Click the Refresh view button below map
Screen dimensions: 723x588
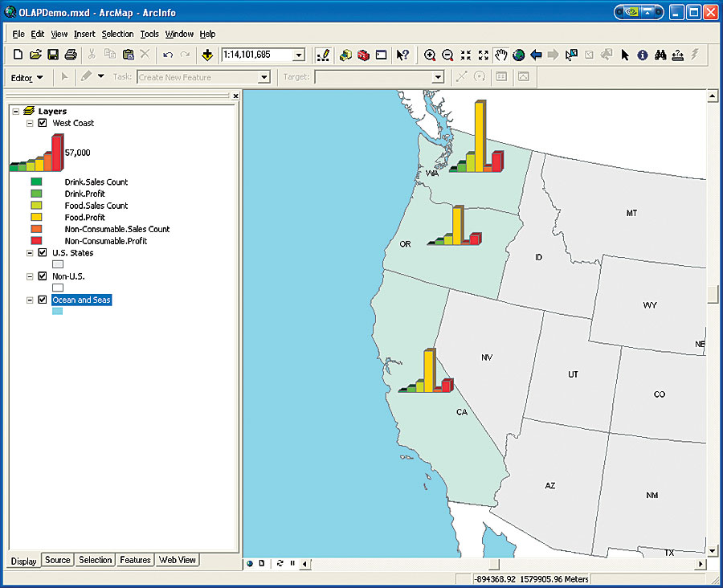[x=280, y=563]
